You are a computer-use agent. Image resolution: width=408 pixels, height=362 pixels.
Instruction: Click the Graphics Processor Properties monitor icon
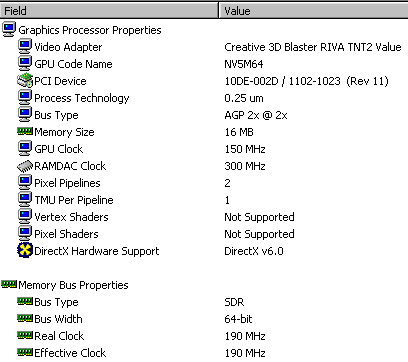(x=9, y=29)
